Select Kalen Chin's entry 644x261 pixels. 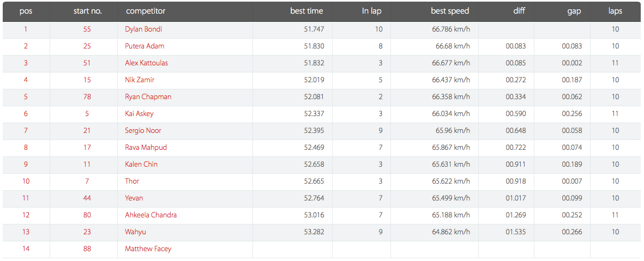tap(141, 164)
